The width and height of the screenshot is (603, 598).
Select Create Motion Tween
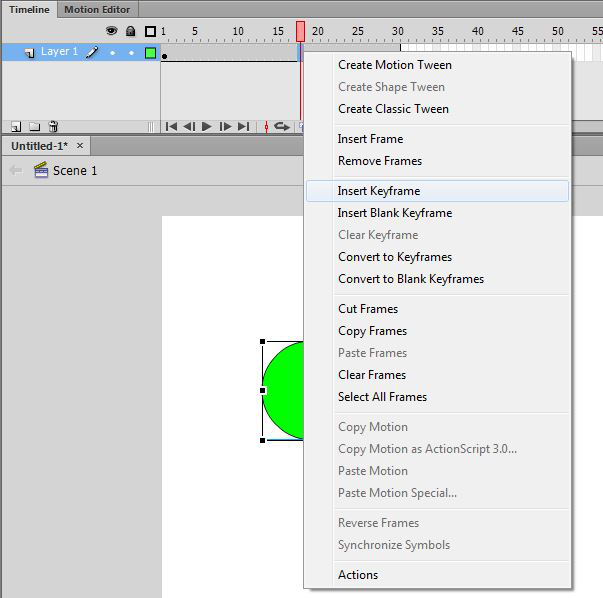click(394, 65)
